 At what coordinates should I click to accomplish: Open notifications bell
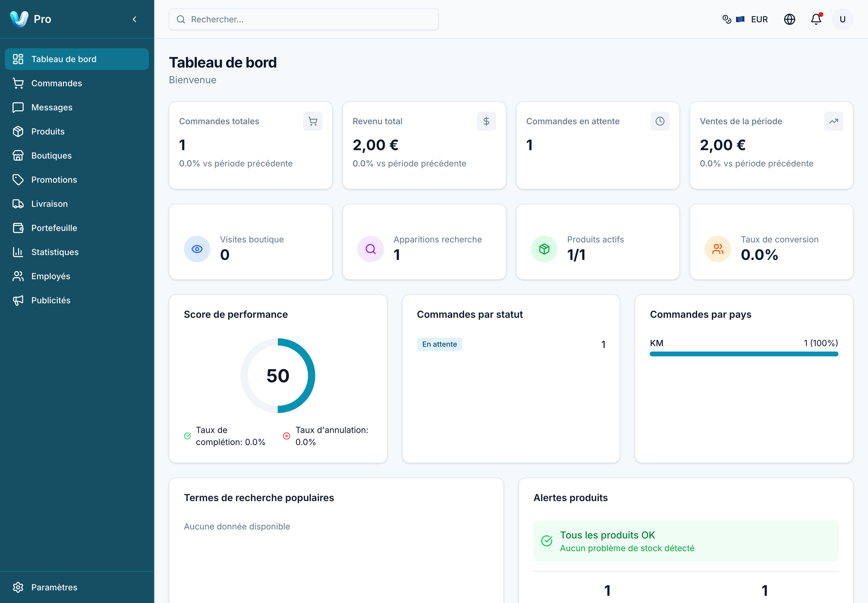tap(816, 19)
